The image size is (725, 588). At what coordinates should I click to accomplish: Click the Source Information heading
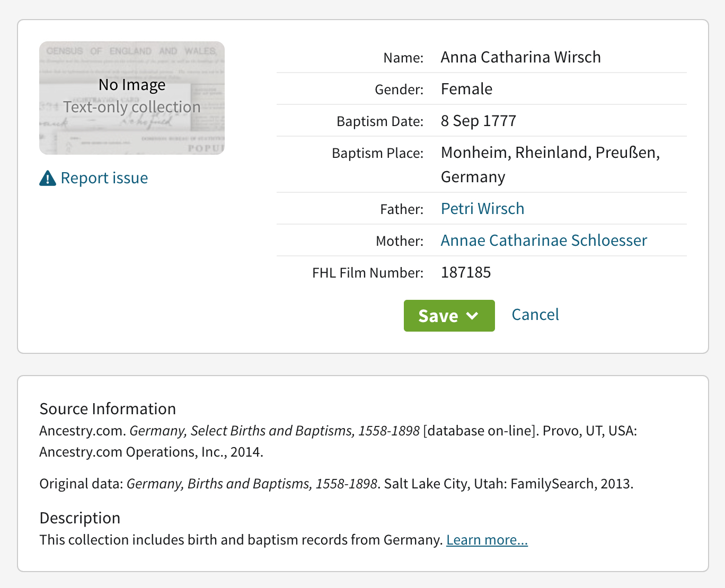(108, 409)
